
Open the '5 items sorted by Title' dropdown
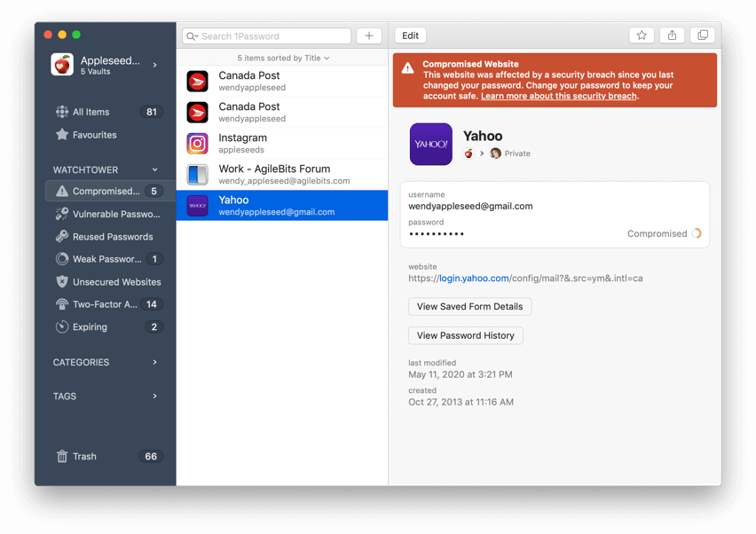281,56
